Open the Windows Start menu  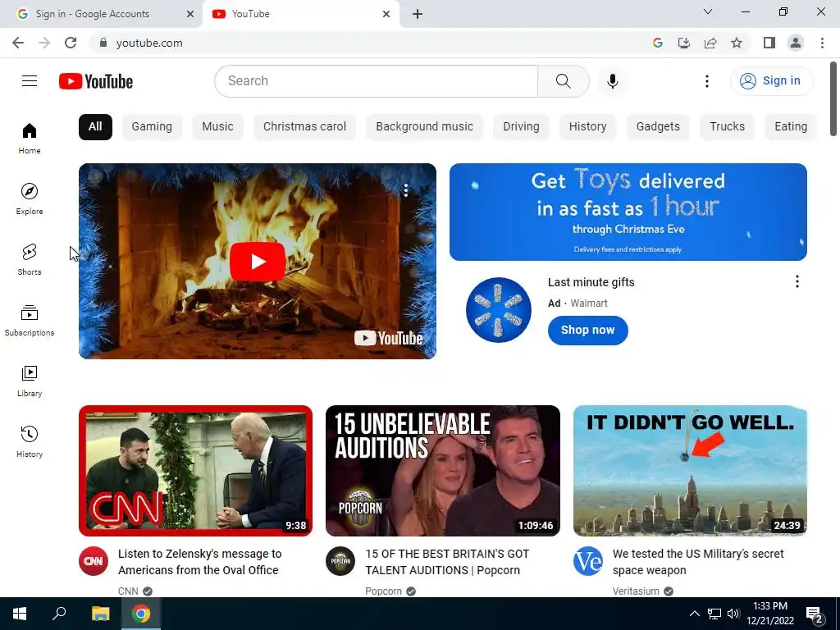tap(20, 614)
